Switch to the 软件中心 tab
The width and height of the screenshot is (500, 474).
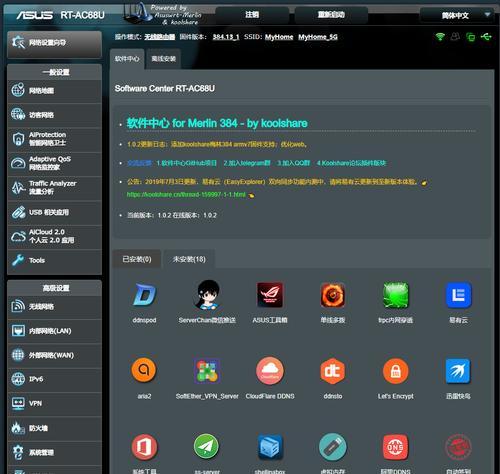[x=127, y=59]
